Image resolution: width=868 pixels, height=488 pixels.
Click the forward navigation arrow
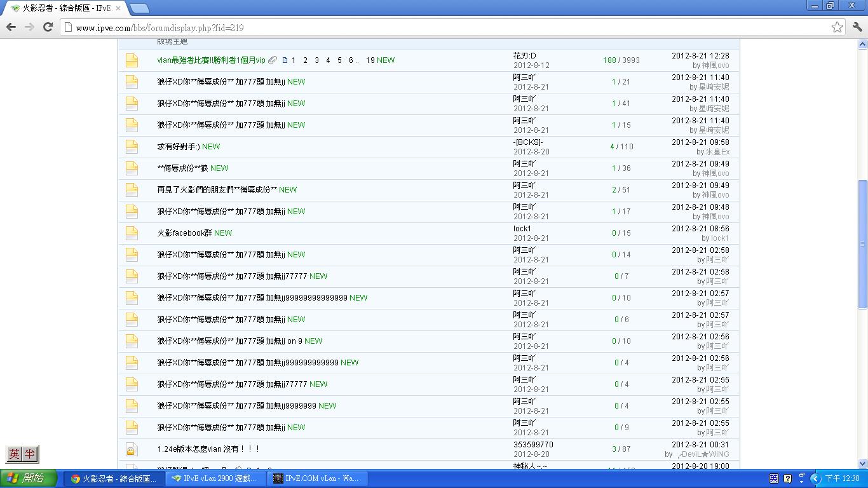[29, 27]
